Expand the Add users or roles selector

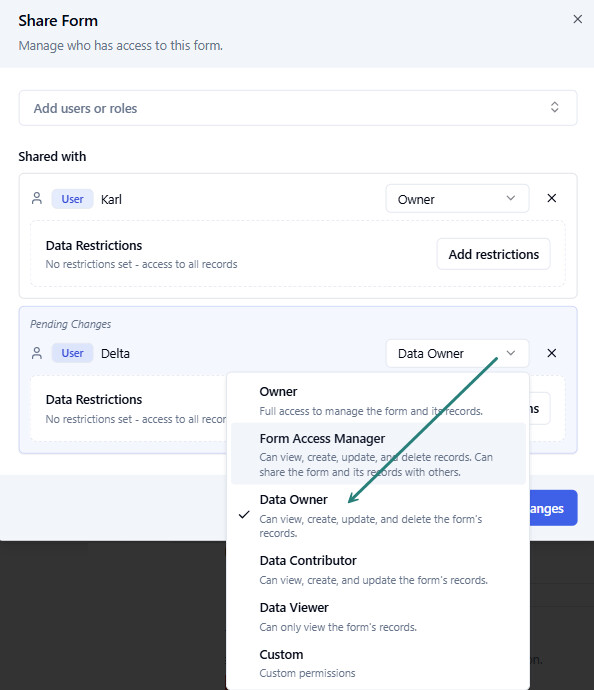(x=554, y=107)
